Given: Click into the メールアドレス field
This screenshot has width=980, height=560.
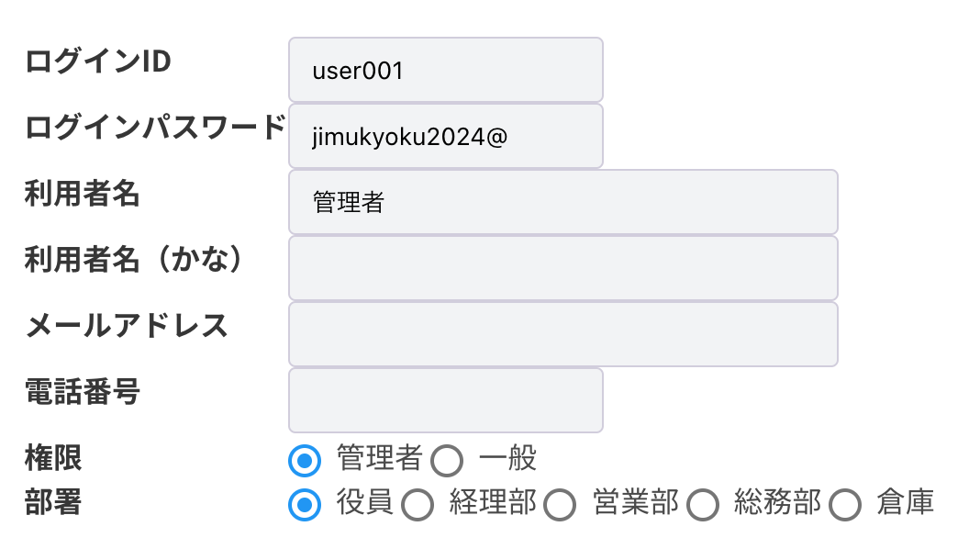Looking at the screenshot, I should pos(562,334).
